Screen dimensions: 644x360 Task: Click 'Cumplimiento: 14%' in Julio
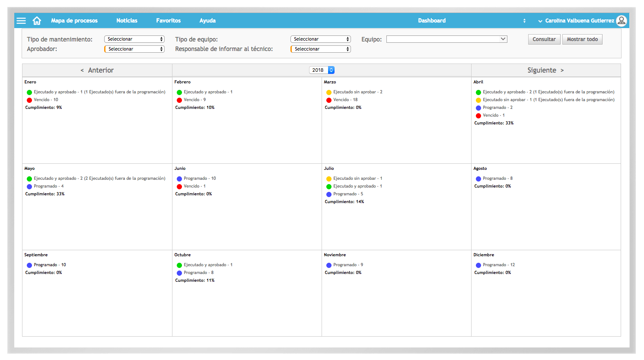(344, 202)
